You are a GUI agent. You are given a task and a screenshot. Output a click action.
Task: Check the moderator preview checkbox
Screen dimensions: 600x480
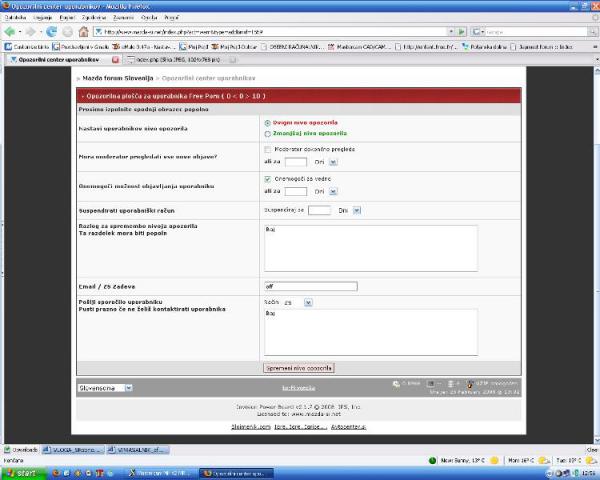(267, 149)
